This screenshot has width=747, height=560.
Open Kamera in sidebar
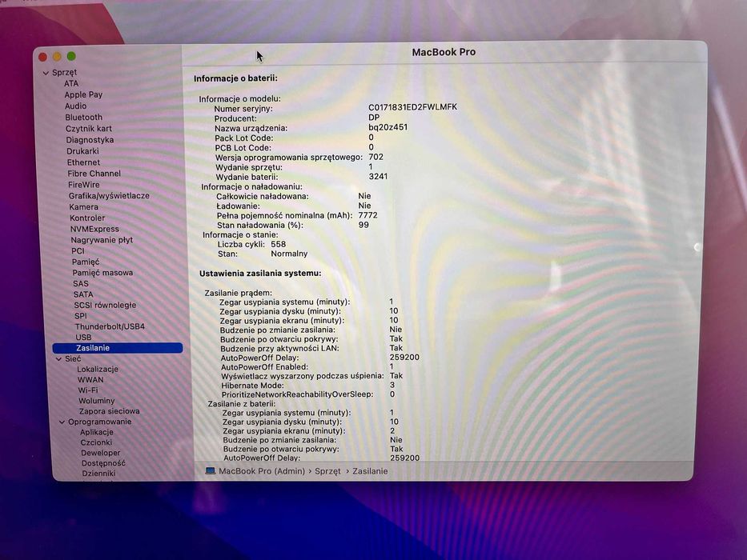84,207
